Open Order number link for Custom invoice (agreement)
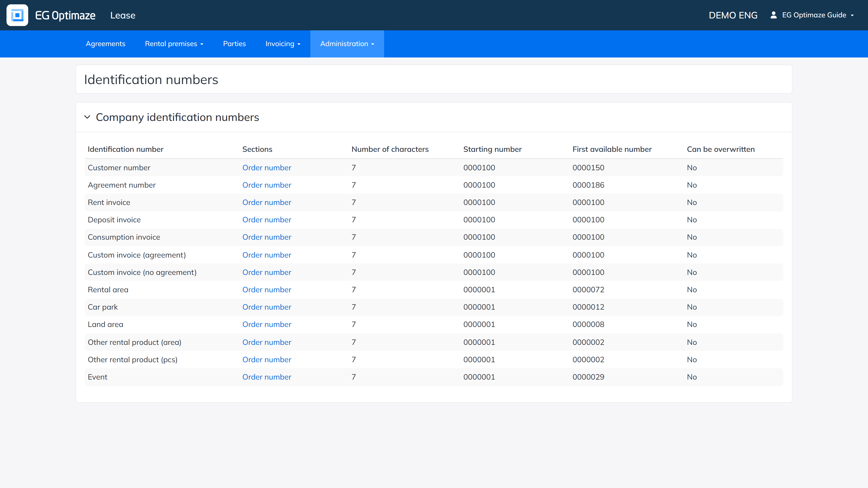The height and width of the screenshot is (488, 868). (267, 255)
